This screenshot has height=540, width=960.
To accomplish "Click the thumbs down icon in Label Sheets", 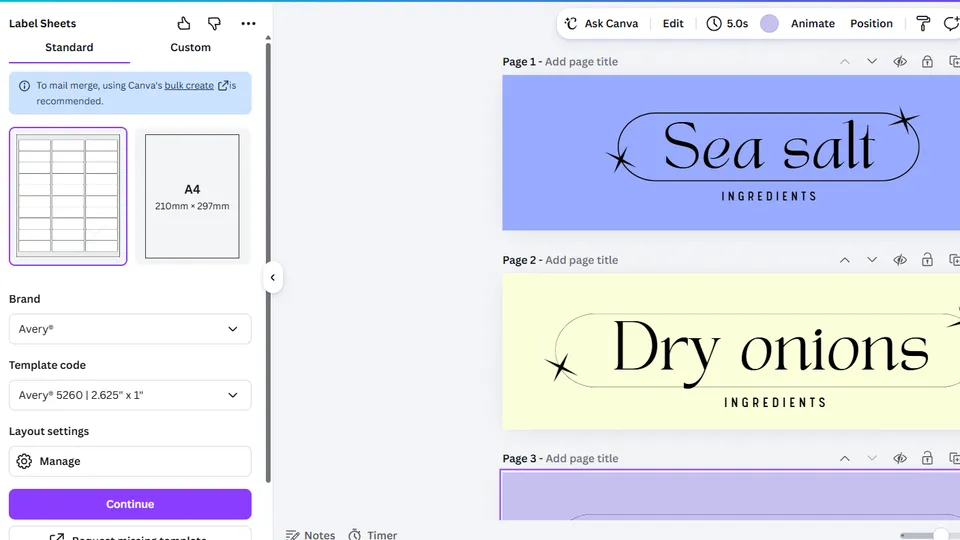I will 214,23.
